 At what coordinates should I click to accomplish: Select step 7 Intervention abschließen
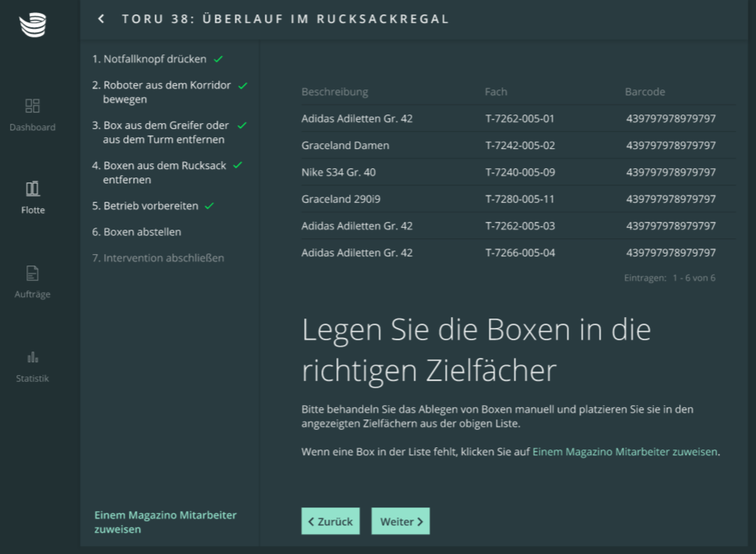click(158, 258)
